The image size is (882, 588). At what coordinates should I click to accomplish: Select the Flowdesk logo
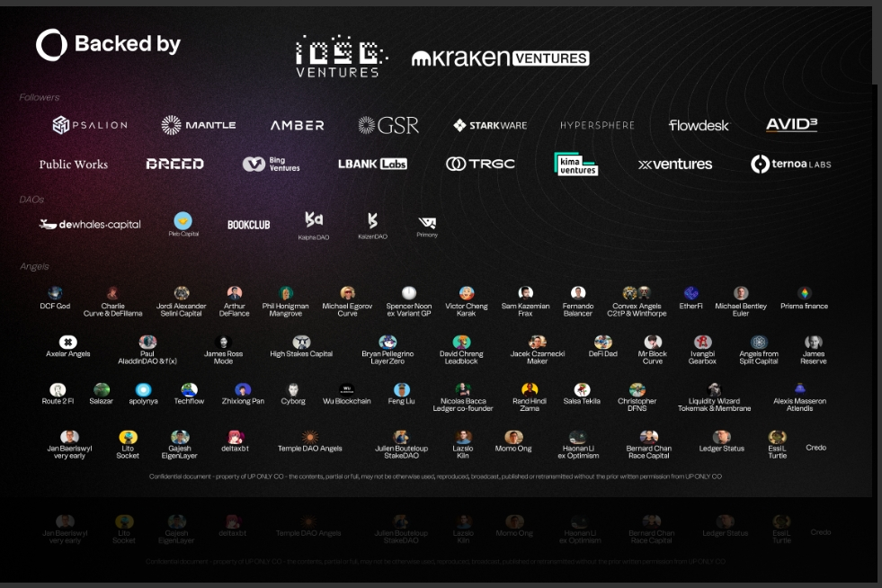(699, 125)
